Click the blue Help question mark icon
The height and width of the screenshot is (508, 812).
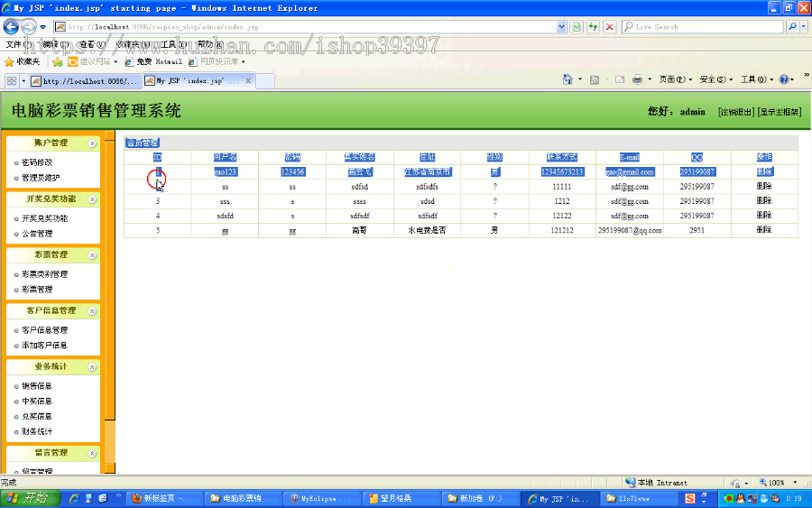[x=784, y=79]
